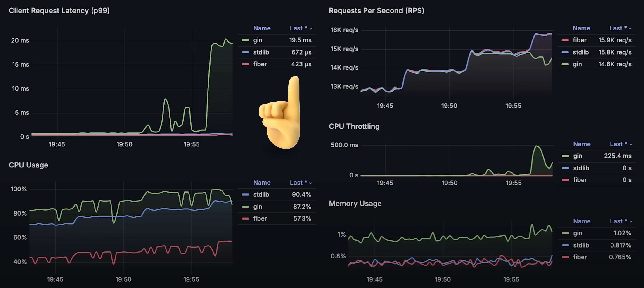The image size is (644, 288).
Task: Sort CPU Usage legend by Name header
Action: tap(262, 183)
